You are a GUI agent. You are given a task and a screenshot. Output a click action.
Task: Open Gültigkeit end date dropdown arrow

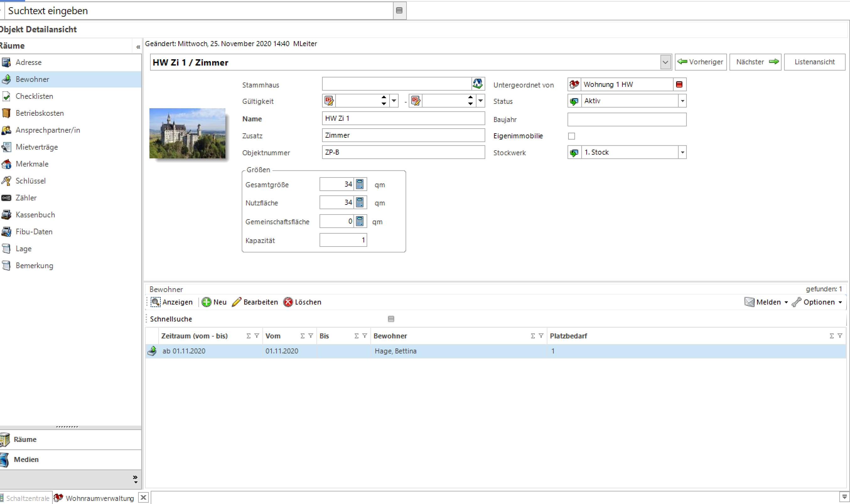pyautogui.click(x=481, y=101)
